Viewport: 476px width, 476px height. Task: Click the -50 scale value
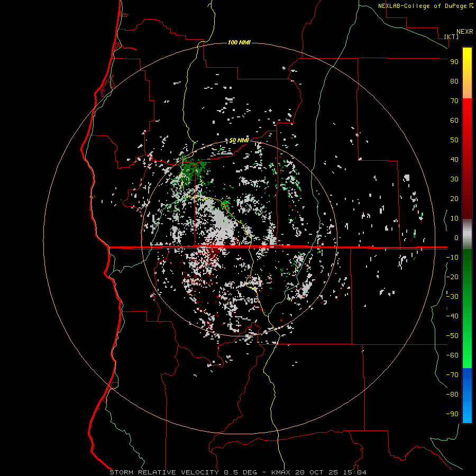452,336
